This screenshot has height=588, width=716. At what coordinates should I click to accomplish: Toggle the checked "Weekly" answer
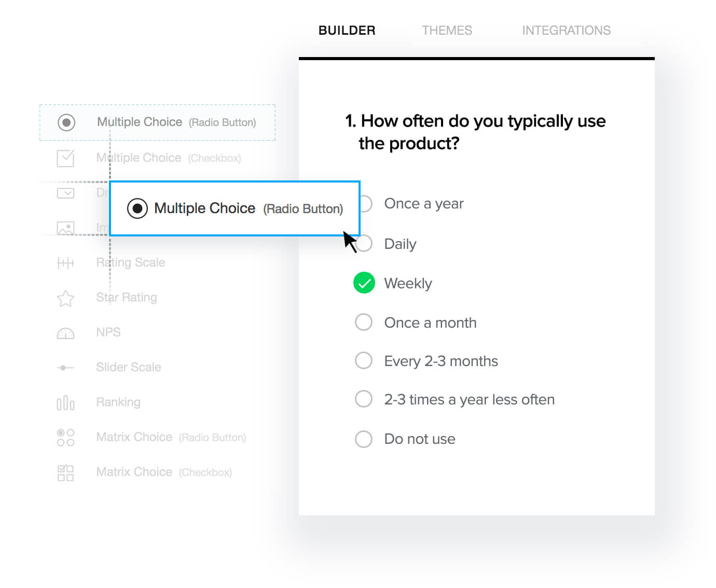point(364,283)
